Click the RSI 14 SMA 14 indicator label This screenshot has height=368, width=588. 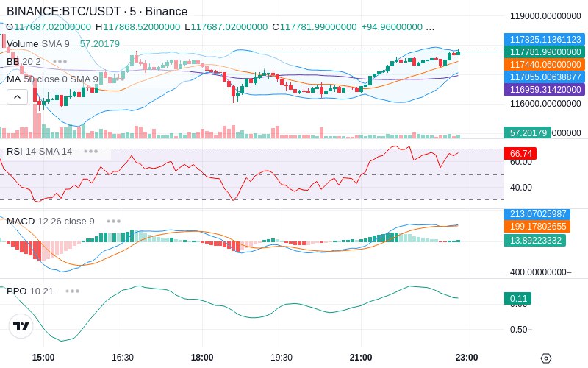coord(40,152)
